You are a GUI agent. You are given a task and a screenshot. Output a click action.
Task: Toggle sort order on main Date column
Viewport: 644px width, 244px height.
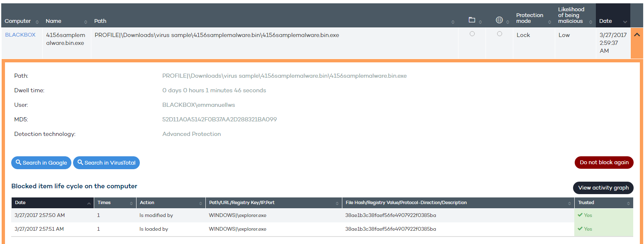point(625,22)
